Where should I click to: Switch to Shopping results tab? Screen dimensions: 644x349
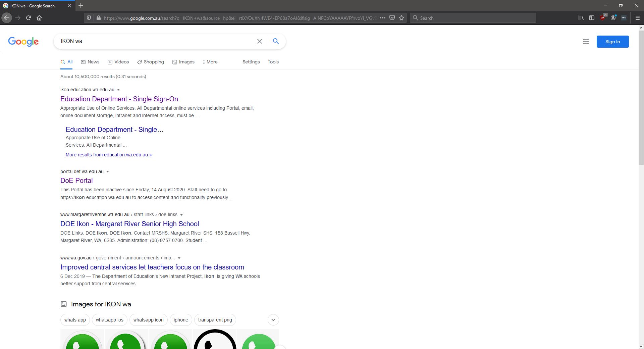[151, 62]
